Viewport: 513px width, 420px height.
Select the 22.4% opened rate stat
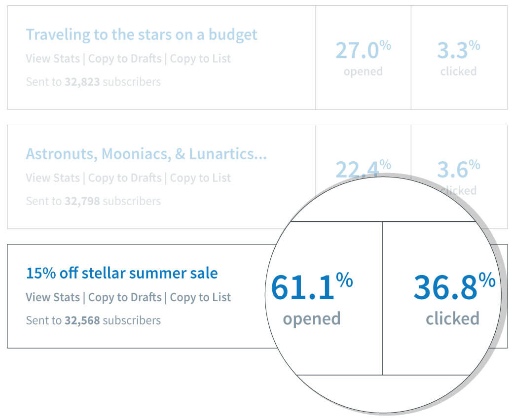363,173
